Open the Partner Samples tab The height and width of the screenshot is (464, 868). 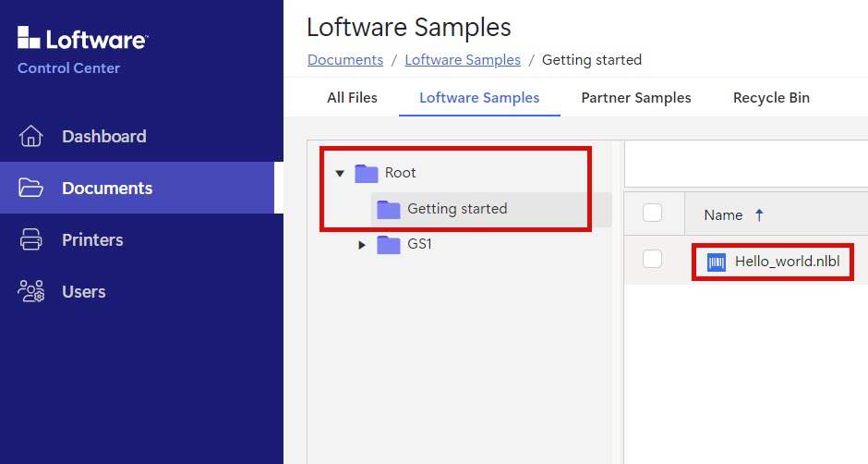pyautogui.click(x=635, y=97)
